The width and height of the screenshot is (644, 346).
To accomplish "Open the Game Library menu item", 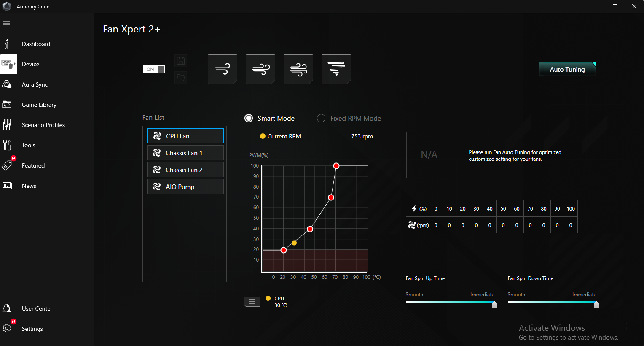I will (x=39, y=105).
